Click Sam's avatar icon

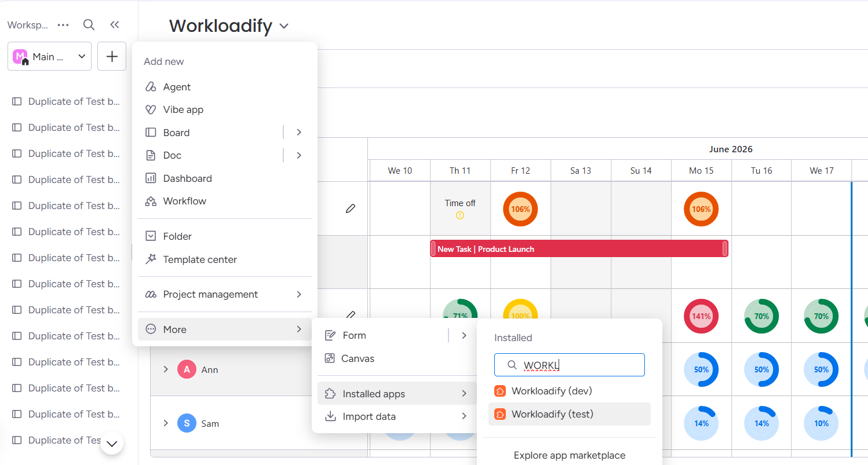pyautogui.click(x=187, y=423)
